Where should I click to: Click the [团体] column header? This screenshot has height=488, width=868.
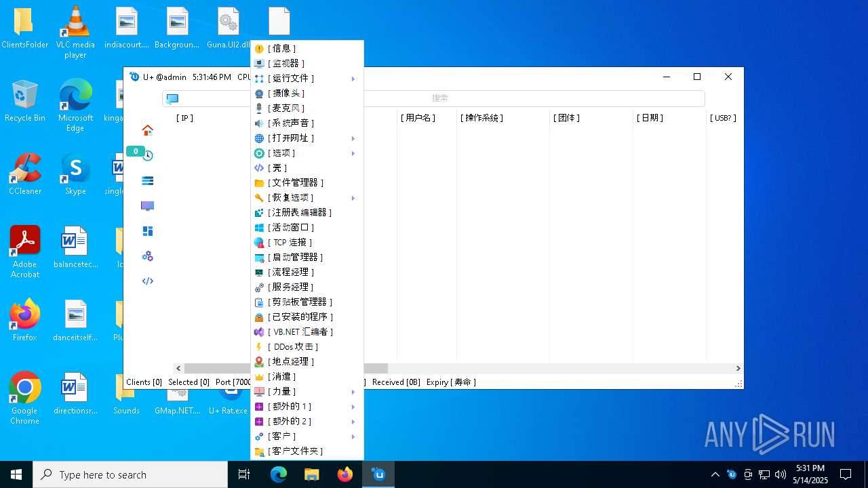point(566,118)
